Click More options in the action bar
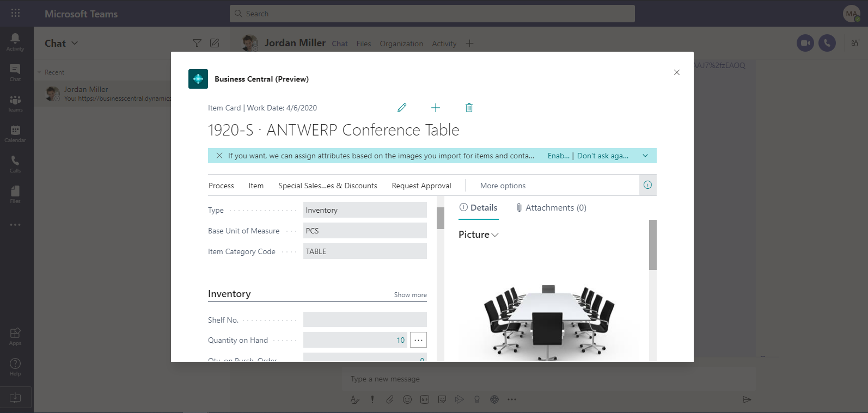The image size is (868, 413). pos(503,186)
